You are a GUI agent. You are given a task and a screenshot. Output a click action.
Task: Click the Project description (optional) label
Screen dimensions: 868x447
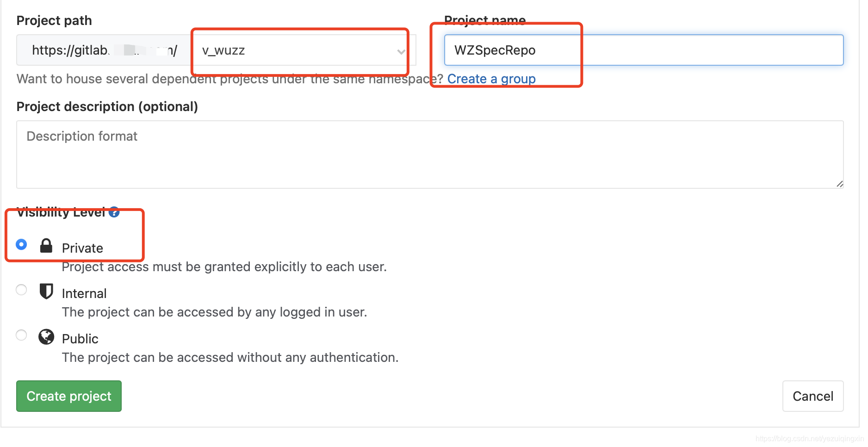click(107, 107)
